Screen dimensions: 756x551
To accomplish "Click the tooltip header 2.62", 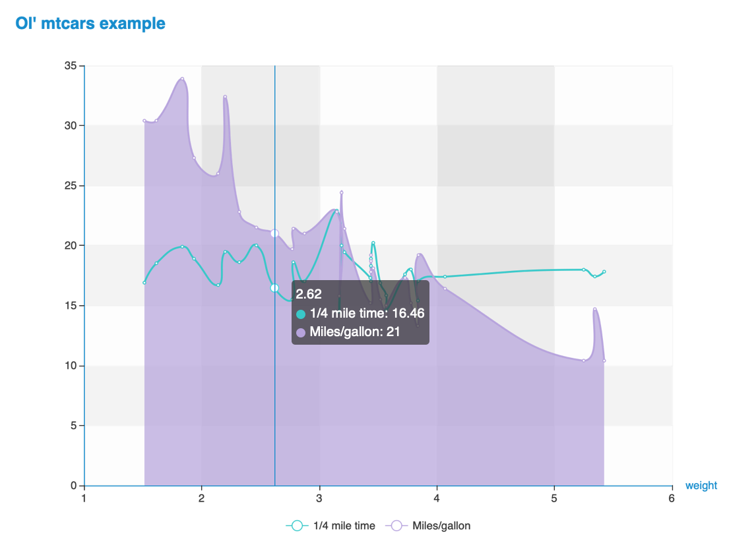I will pyautogui.click(x=309, y=294).
